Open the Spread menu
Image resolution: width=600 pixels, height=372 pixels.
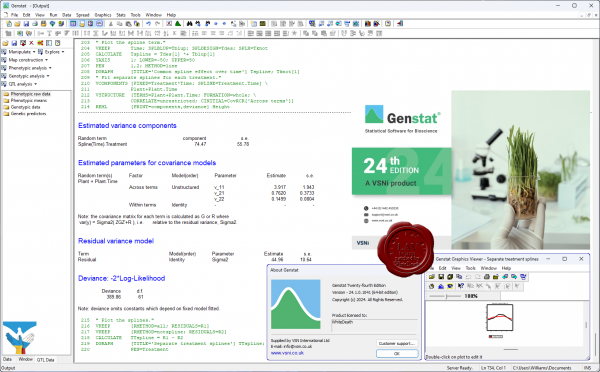83,15
